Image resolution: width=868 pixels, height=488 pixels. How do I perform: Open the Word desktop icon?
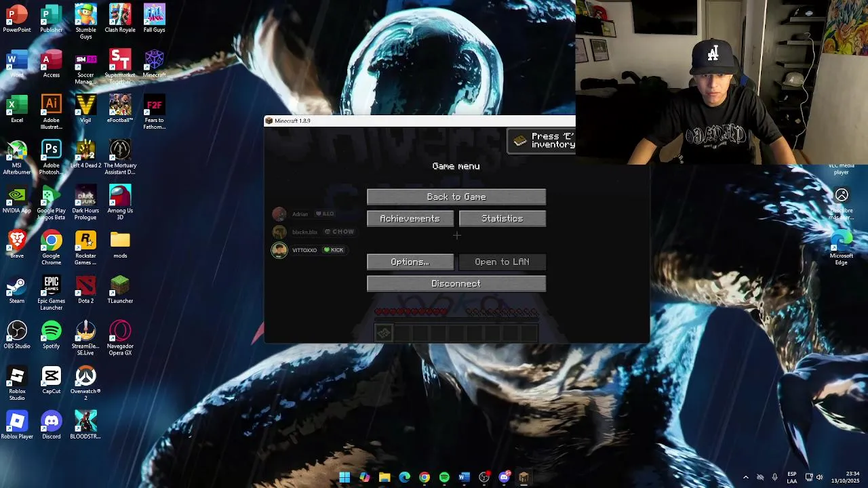17,64
